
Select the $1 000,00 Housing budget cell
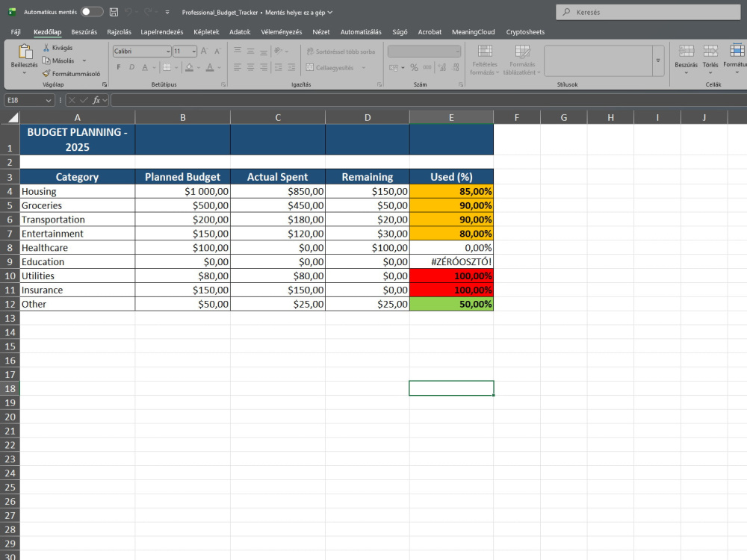pos(182,191)
